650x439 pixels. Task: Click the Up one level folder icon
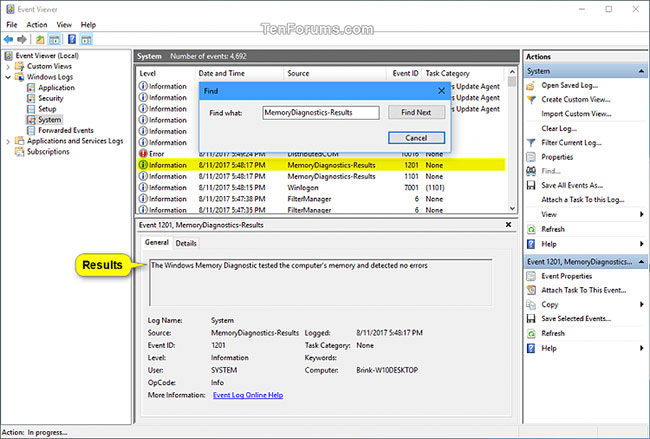[x=40, y=39]
